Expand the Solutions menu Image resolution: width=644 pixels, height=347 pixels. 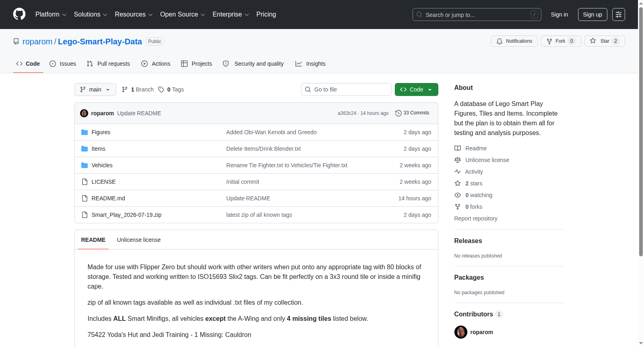point(91,15)
